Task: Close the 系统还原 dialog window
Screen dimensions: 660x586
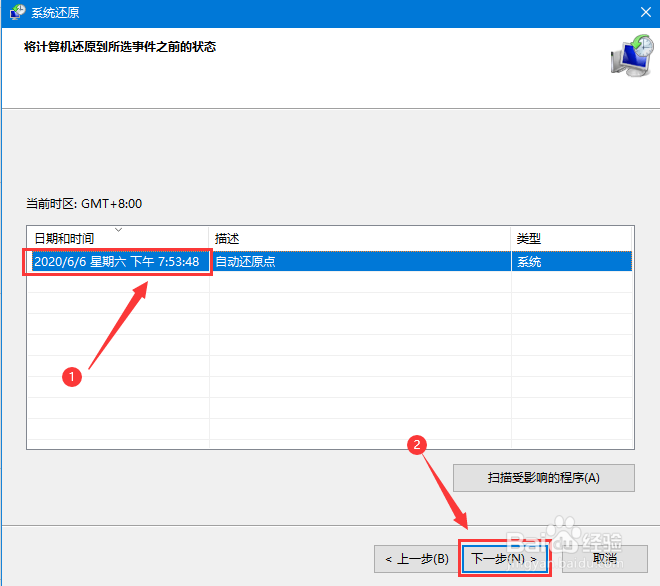Action: pos(646,12)
